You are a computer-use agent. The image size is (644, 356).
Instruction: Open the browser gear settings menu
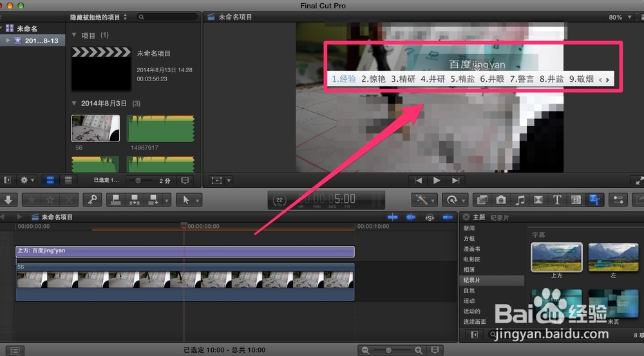pos(28,180)
